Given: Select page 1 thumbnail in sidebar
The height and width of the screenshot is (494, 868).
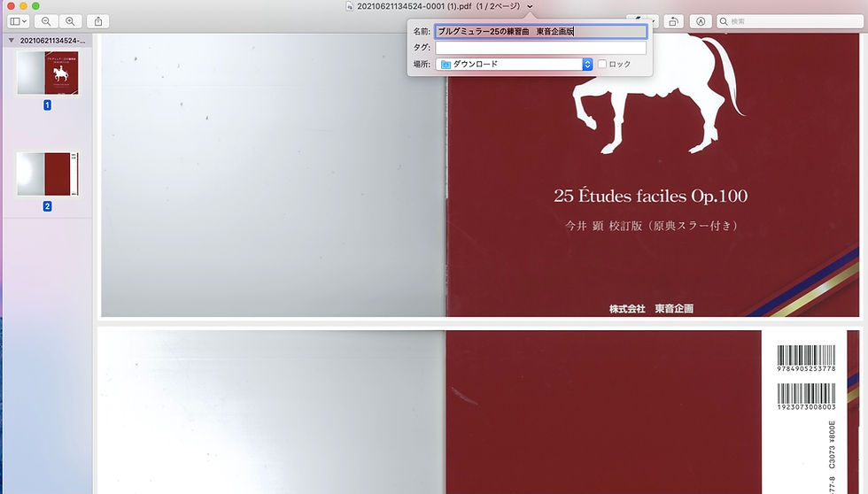Looking at the screenshot, I should (48, 73).
